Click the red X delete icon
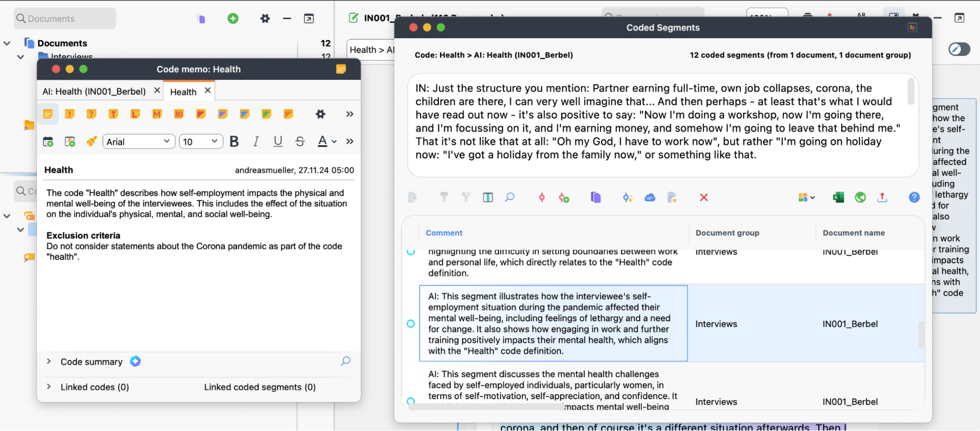Viewport: 980px width, 431px height. coord(704,197)
